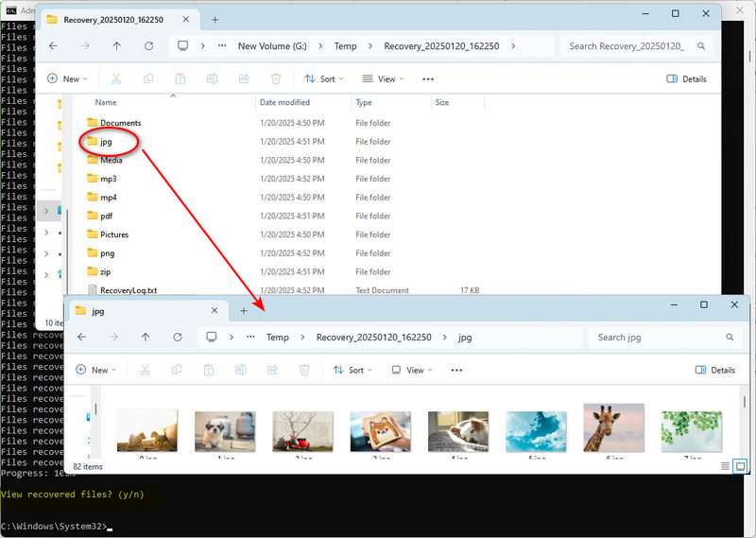Go up one level in Recovery window
This screenshot has width=756, height=538.
(116, 45)
